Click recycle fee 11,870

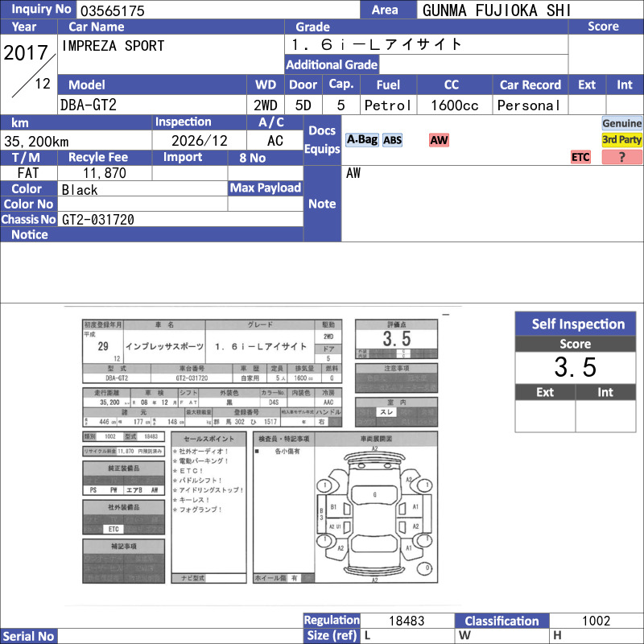pos(105,173)
